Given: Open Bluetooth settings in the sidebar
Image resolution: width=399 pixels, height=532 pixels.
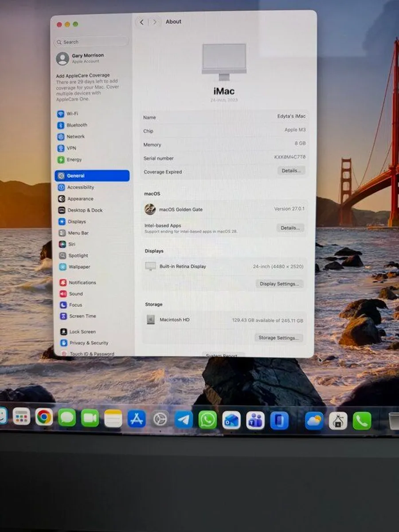Looking at the screenshot, I should pyautogui.click(x=72, y=125).
